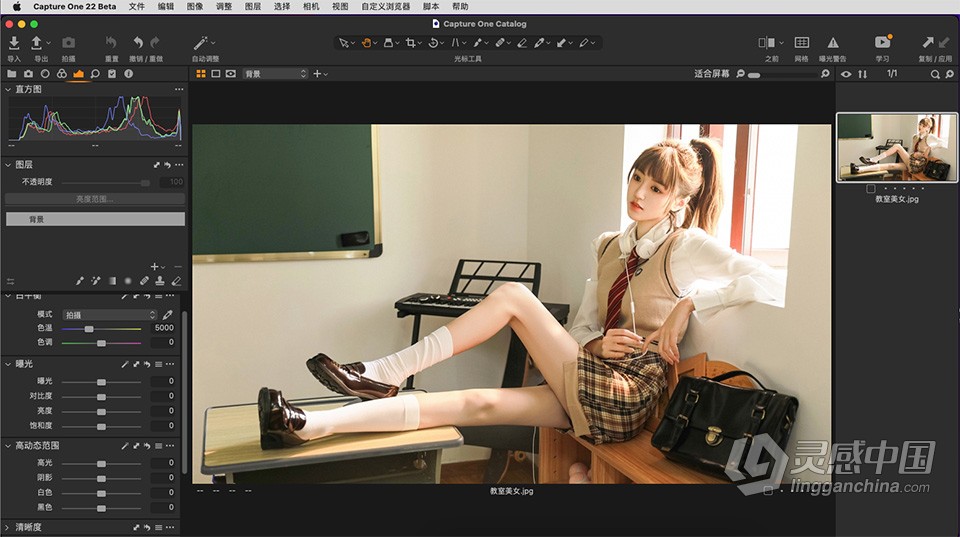Click the 重做 redo arrow
The height and width of the screenshot is (537, 960).
(x=155, y=42)
